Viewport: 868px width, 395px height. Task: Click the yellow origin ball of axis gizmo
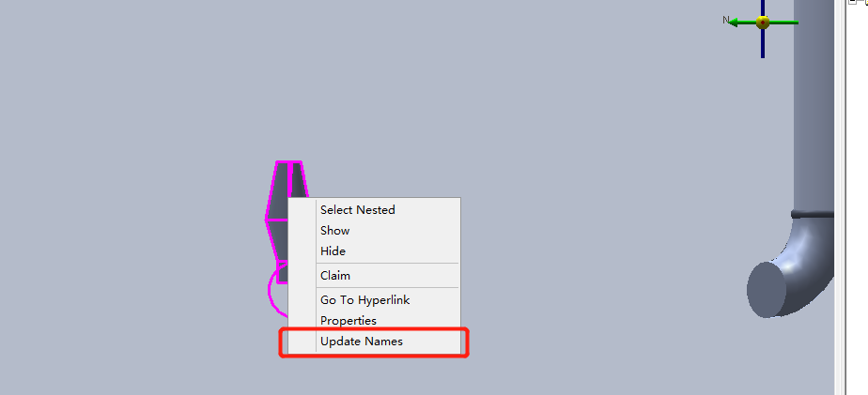tap(763, 23)
